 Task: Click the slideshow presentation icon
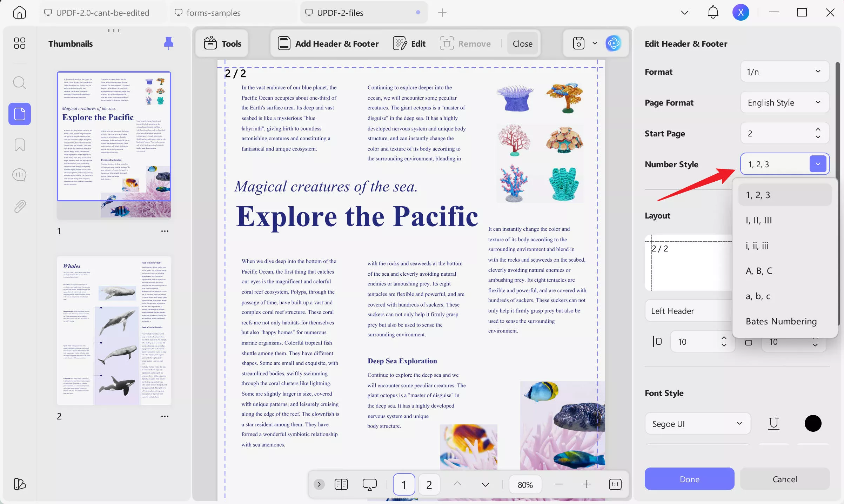coord(369,484)
